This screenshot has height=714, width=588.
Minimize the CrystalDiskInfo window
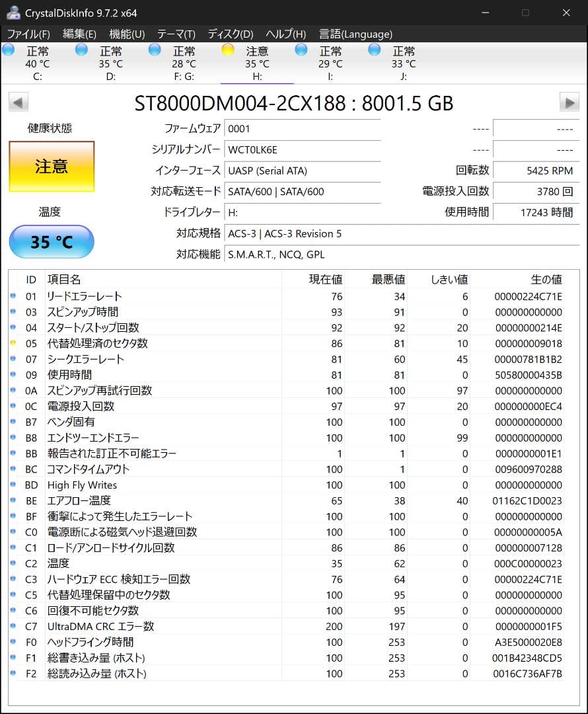pyautogui.click(x=486, y=13)
